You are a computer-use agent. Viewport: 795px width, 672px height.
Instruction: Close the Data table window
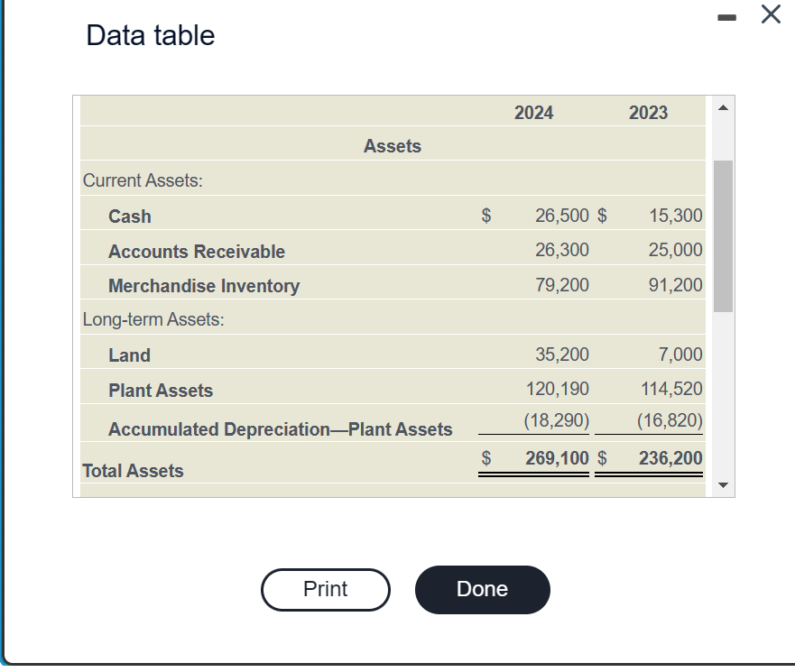(769, 15)
